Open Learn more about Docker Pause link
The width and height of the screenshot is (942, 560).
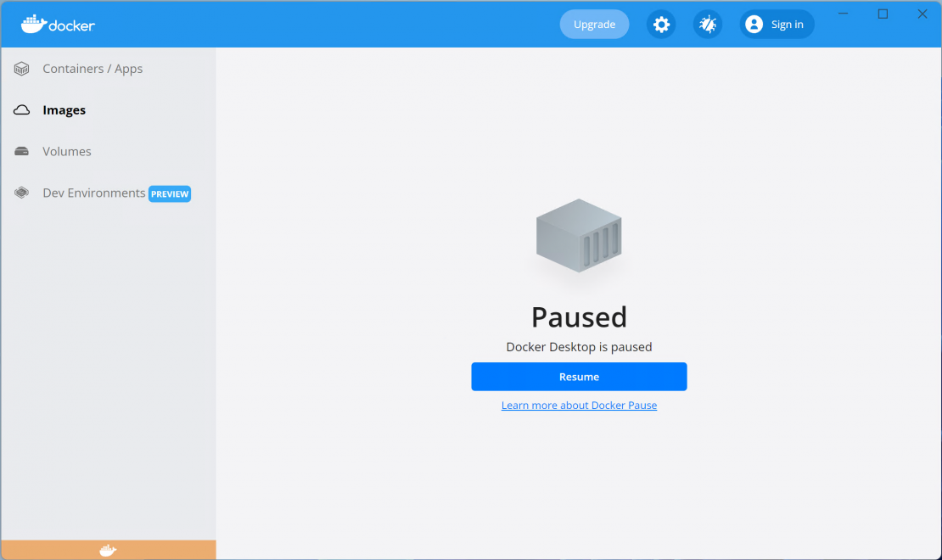coord(579,406)
